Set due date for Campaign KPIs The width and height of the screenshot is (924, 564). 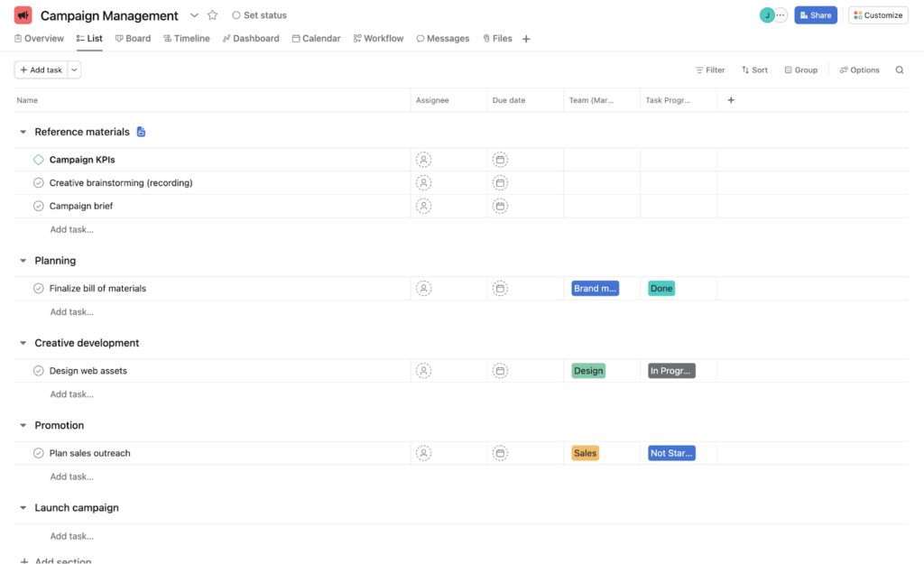(500, 160)
